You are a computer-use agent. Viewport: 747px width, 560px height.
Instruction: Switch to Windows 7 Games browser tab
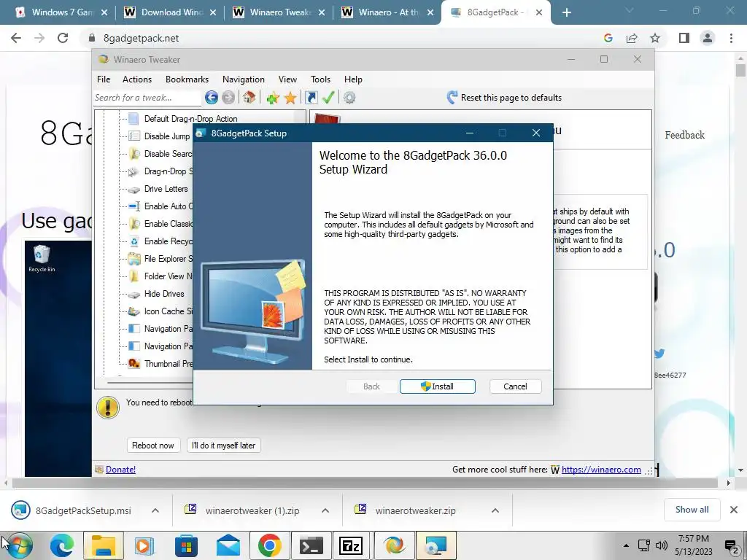tap(61, 12)
